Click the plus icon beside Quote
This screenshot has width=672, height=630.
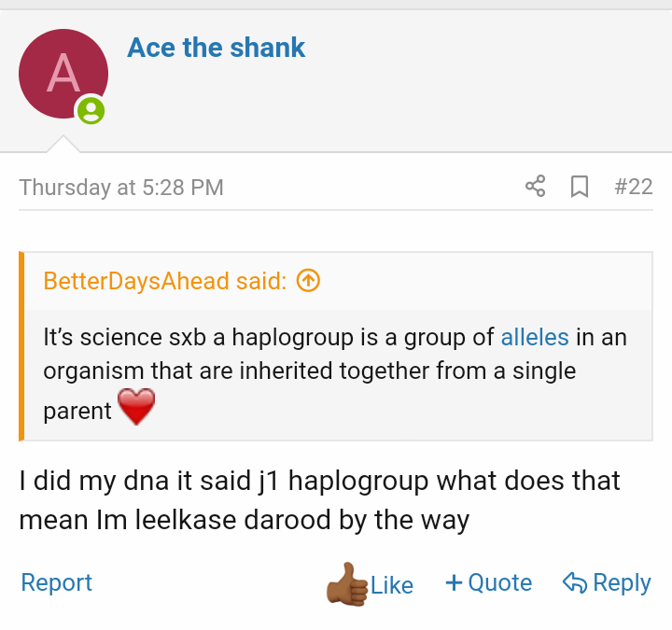pyautogui.click(x=455, y=583)
